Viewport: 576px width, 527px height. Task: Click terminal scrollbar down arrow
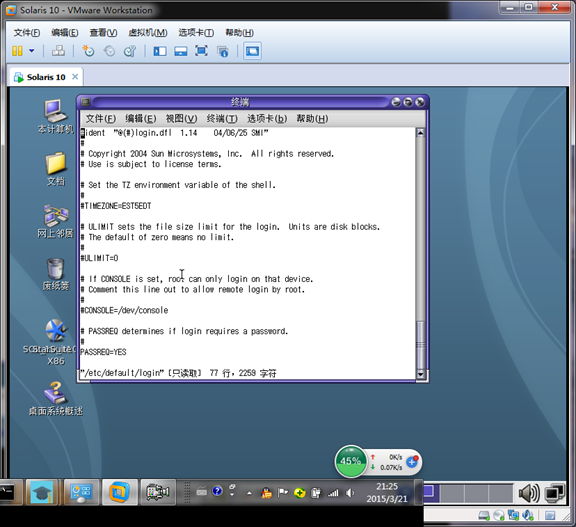[420, 374]
